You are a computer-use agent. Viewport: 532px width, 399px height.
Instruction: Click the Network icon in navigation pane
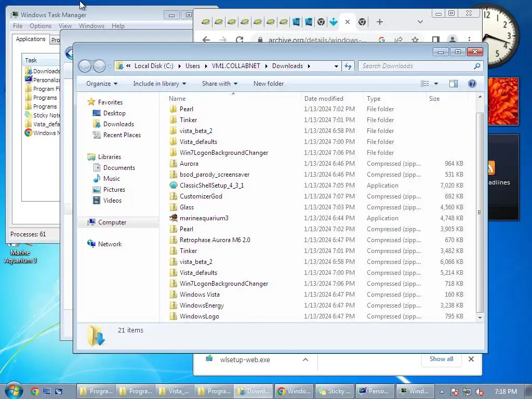(x=91, y=244)
